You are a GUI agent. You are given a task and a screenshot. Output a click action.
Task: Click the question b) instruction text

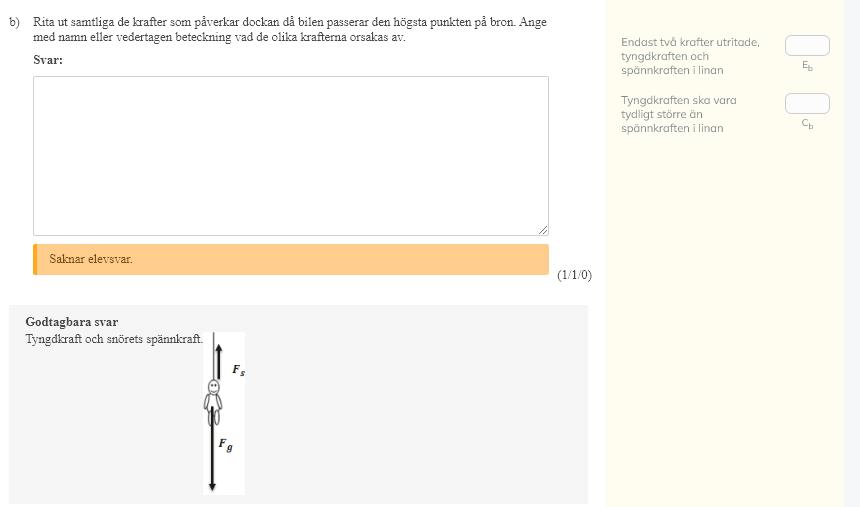290,29
